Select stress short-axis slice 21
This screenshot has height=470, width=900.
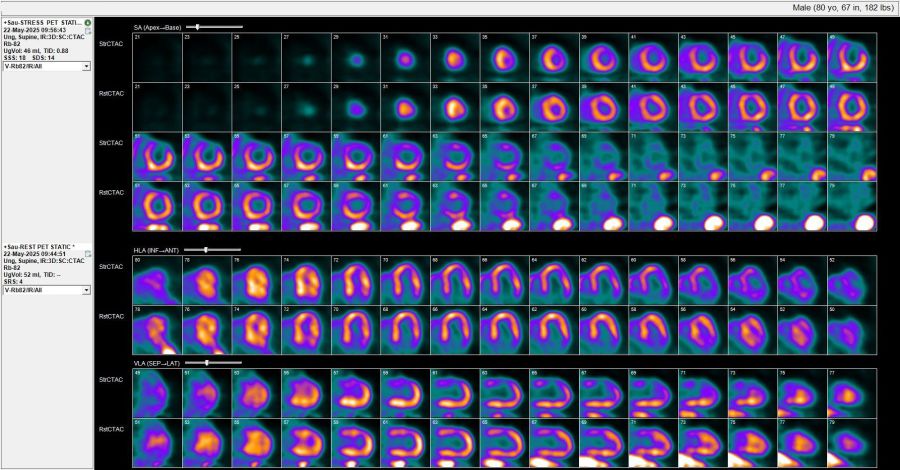coord(157,55)
